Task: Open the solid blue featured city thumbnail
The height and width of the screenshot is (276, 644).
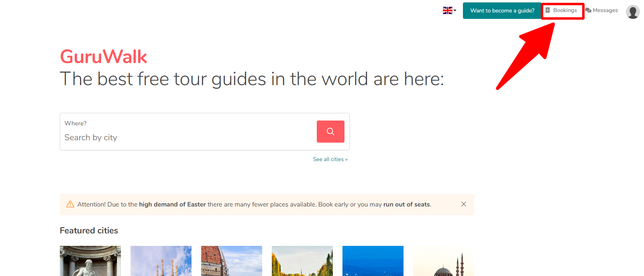Action: [373, 261]
